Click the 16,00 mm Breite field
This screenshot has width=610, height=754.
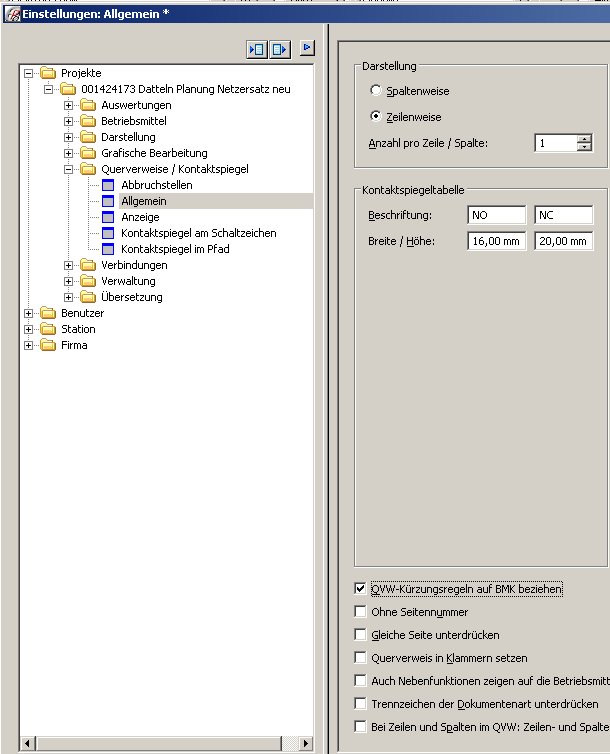497,241
